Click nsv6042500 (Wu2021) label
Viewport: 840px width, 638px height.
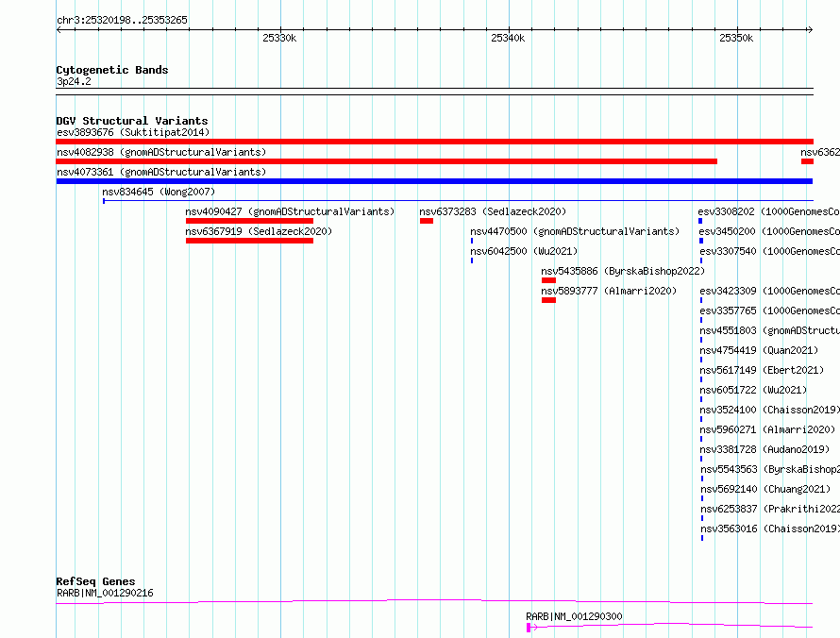pyautogui.click(x=524, y=251)
